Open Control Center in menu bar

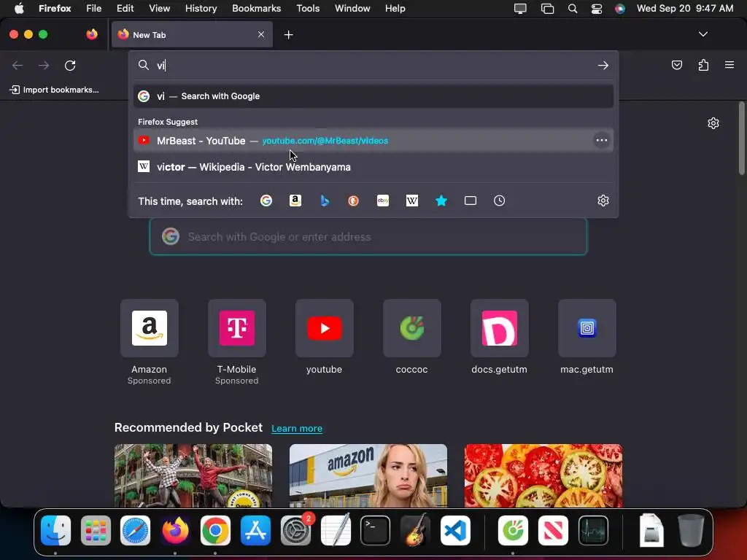[597, 8]
